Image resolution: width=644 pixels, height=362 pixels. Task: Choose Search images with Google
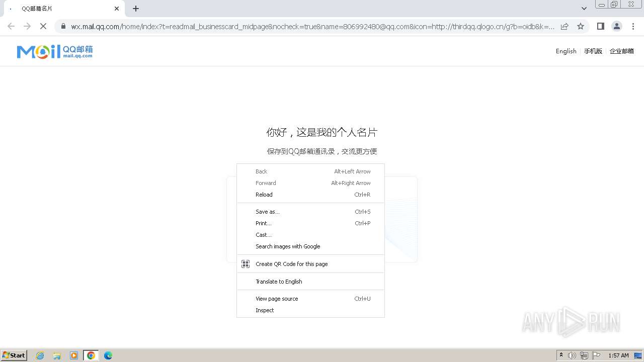coord(310,246)
